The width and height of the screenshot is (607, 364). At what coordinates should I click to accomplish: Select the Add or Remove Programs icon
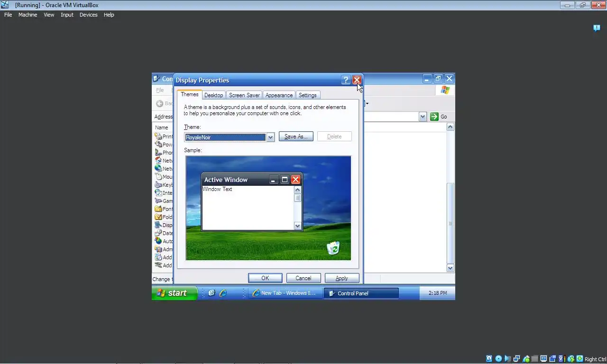pos(158,257)
